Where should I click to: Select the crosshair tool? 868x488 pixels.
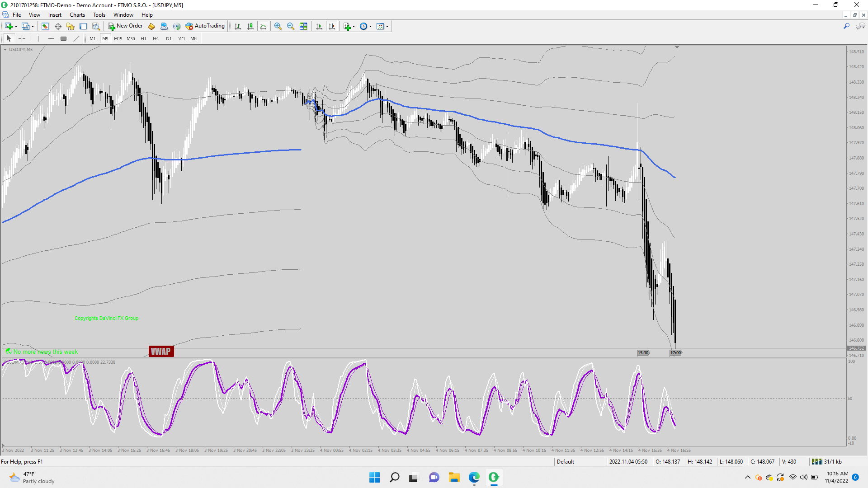[22, 39]
